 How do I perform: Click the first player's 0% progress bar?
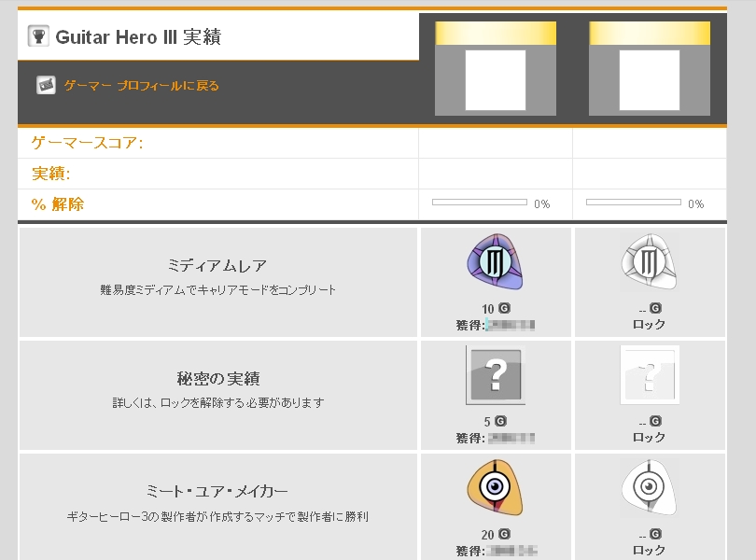coord(479,203)
